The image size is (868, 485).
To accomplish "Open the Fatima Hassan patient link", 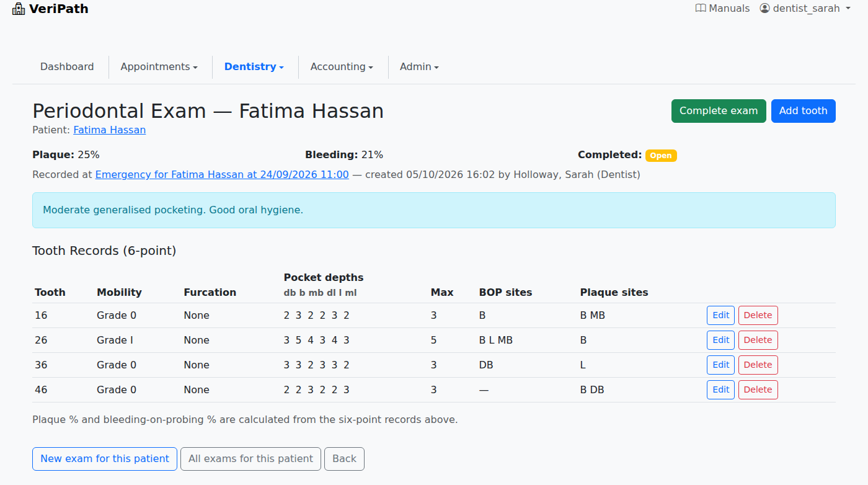I will [x=110, y=130].
